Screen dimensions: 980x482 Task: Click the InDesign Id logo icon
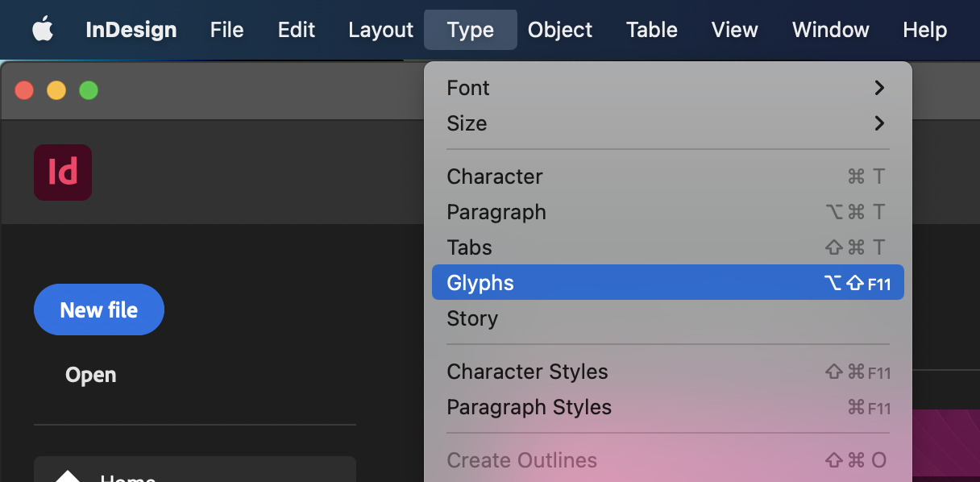(62, 172)
